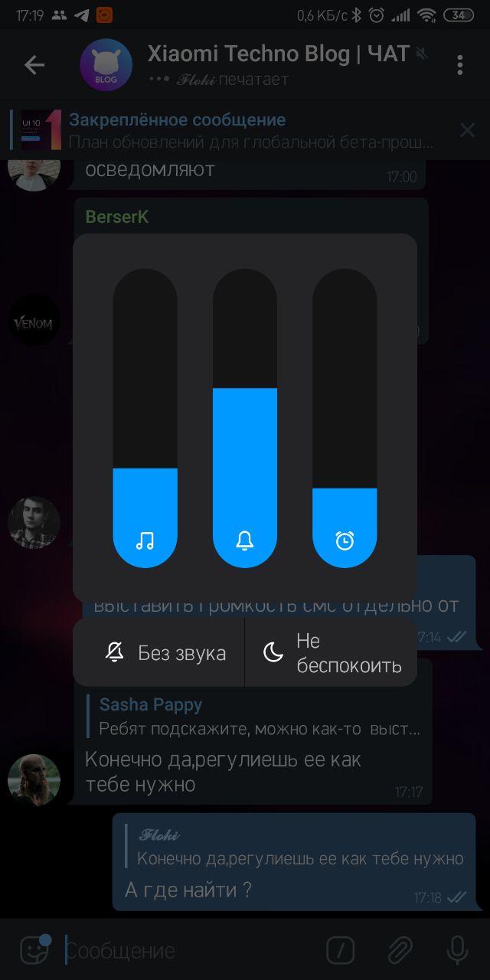The height and width of the screenshot is (980, 490).
Task: Tap the back arrow in chat header
Action: pos(34,65)
